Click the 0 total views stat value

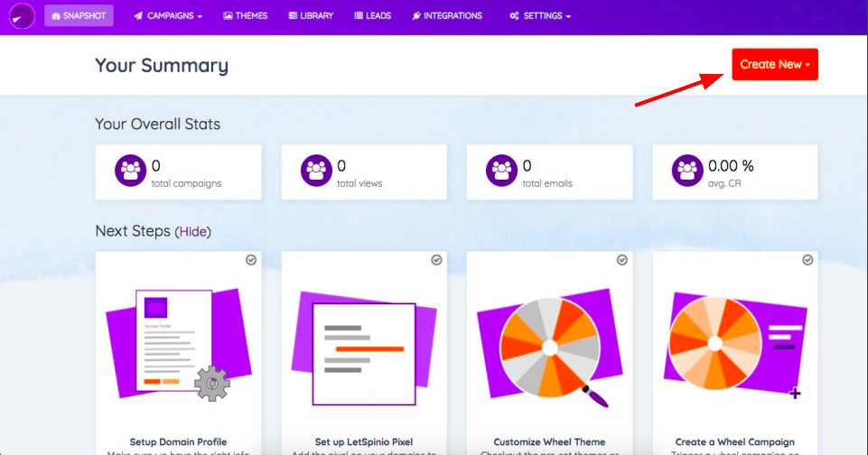(x=341, y=165)
